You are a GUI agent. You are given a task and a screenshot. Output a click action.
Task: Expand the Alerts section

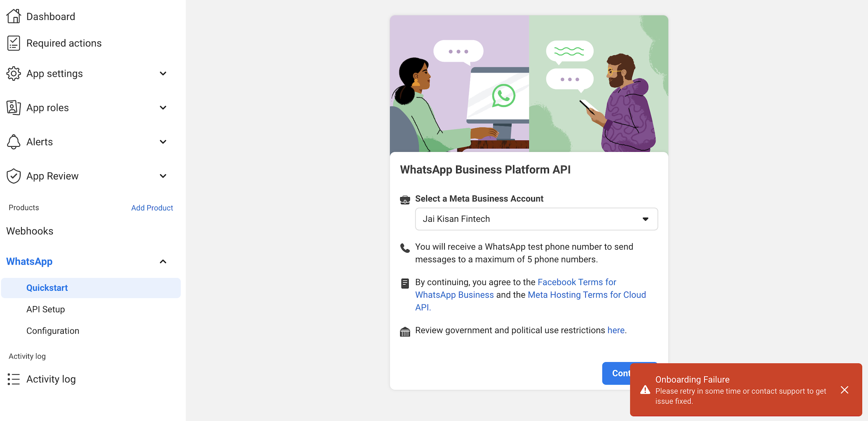pos(163,142)
